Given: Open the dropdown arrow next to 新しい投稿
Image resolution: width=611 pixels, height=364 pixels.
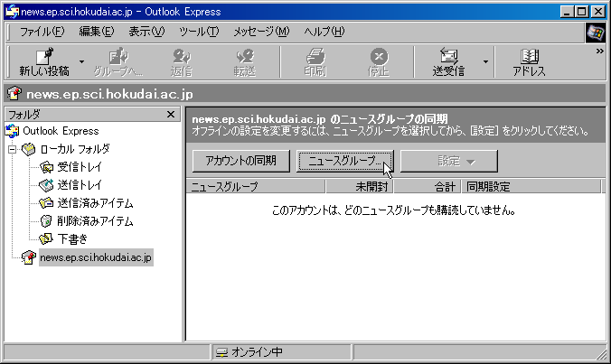Looking at the screenshot, I should [81, 62].
